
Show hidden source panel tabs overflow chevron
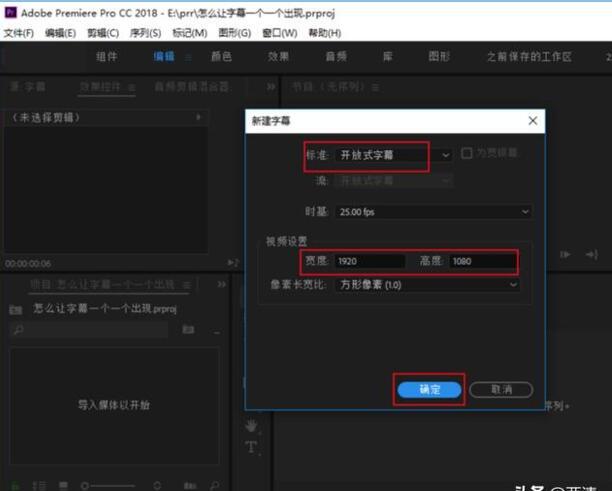tap(271, 87)
